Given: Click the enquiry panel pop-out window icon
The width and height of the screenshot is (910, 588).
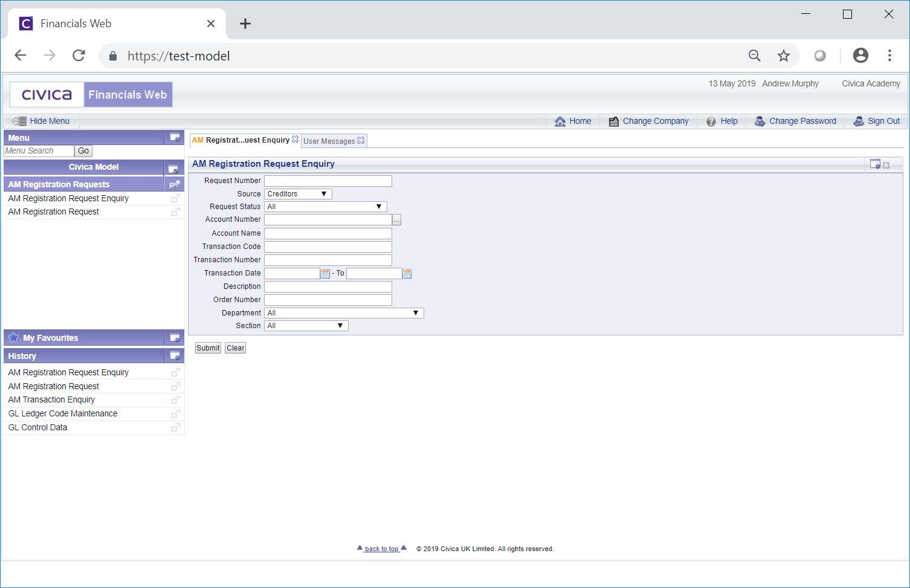Looking at the screenshot, I should (x=875, y=164).
